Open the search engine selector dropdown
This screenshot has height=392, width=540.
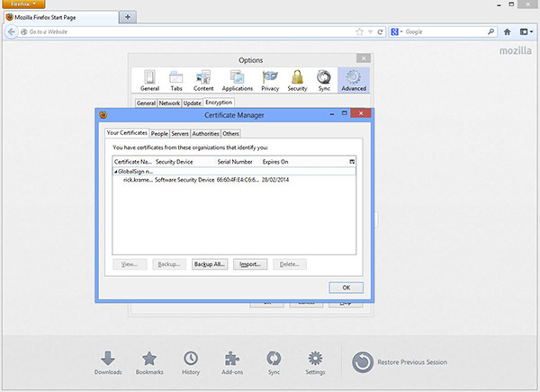click(x=396, y=32)
